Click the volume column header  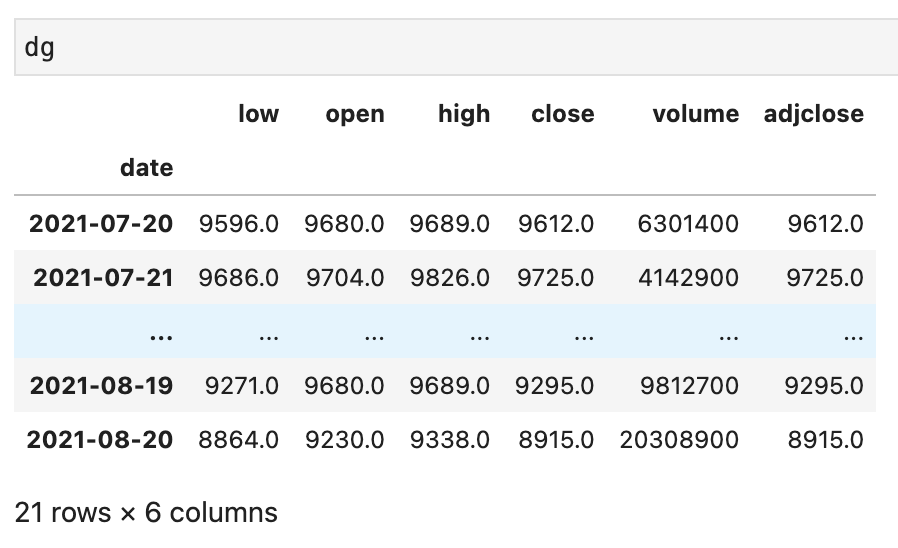[x=695, y=114]
